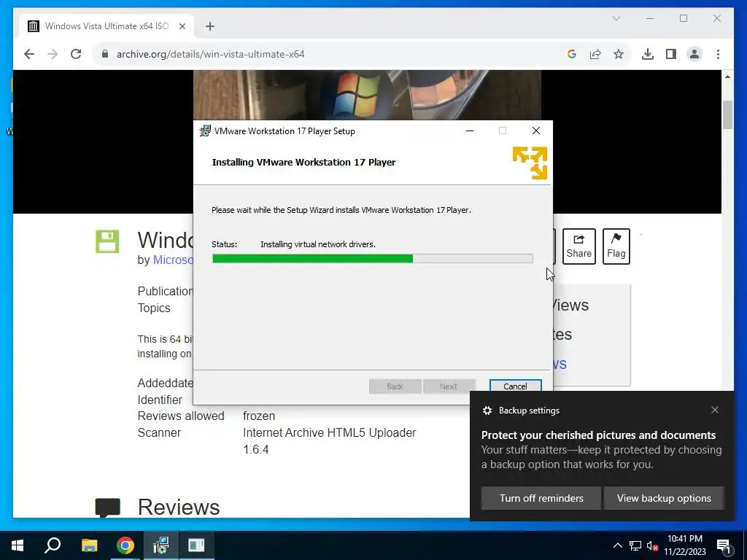Close the Backup settings notification
This screenshot has height=560, width=747.
tap(715, 410)
